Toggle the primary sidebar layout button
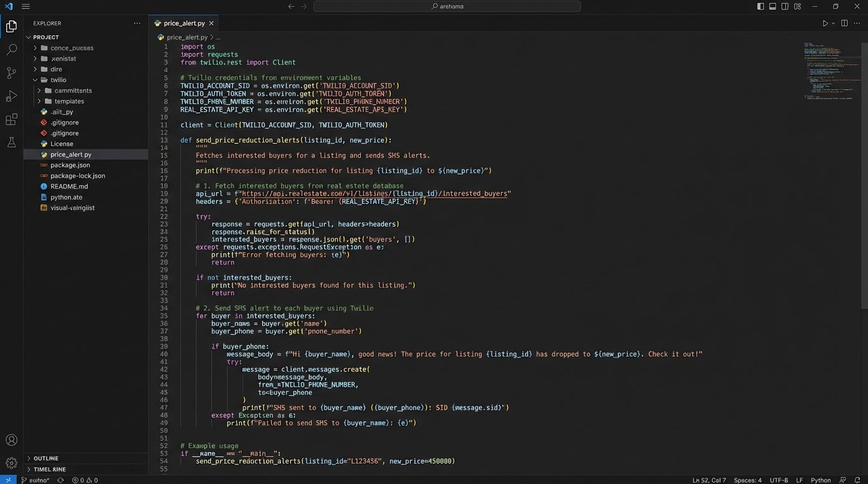Image resolution: width=868 pixels, height=484 pixels. [760, 6]
